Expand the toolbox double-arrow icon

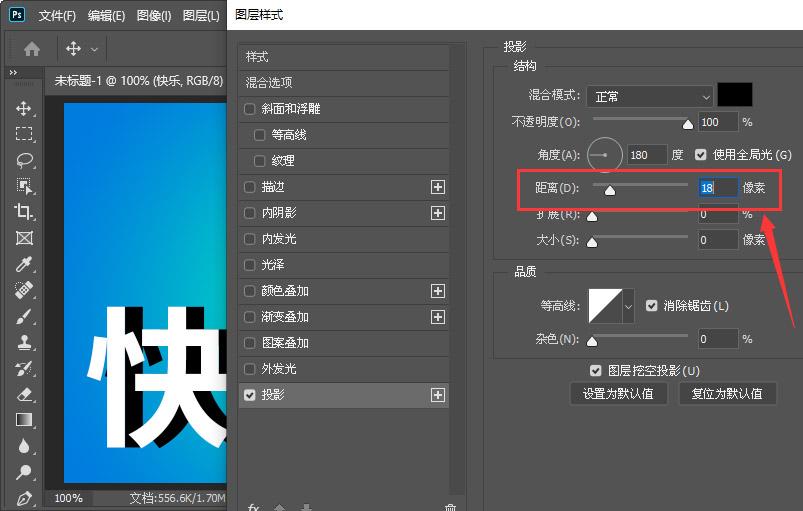click(x=13, y=72)
